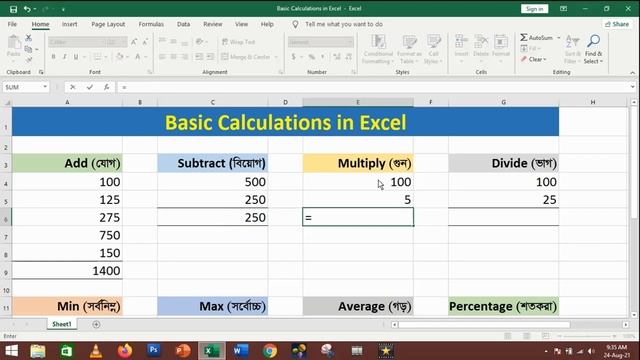Click the Share button
640x360 pixels.
click(x=617, y=24)
